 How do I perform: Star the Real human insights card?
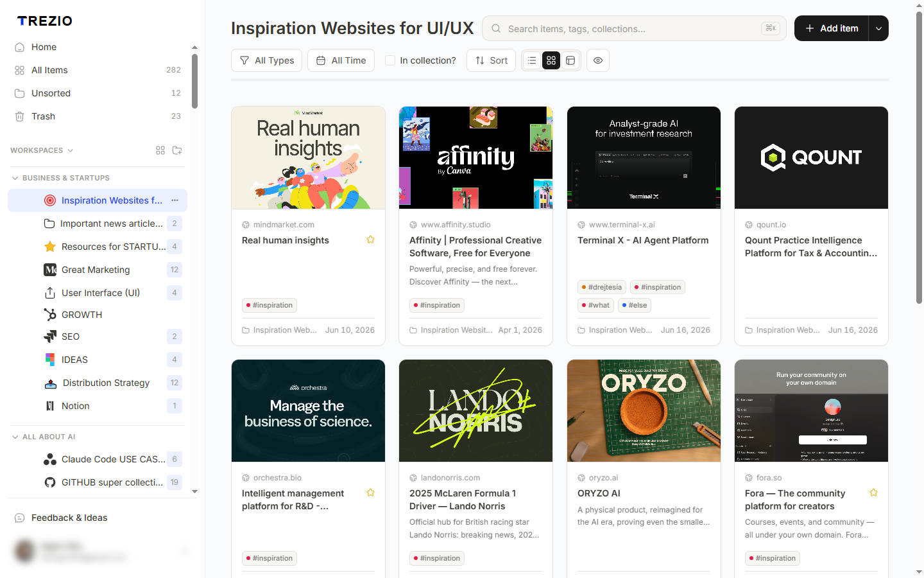click(370, 240)
